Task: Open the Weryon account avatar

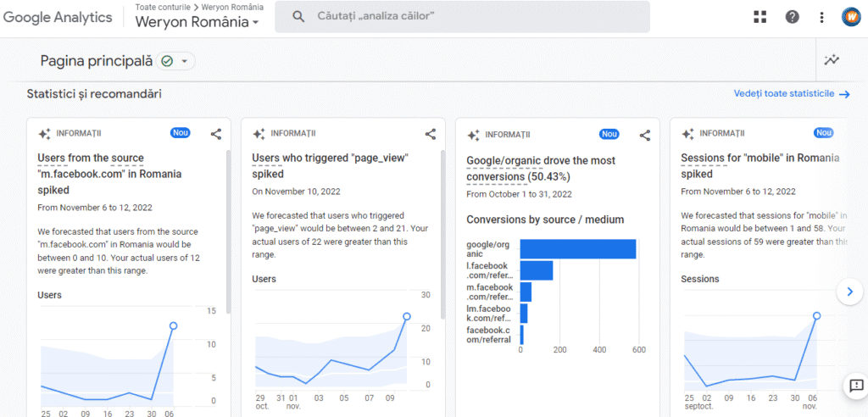Action: 849,17
